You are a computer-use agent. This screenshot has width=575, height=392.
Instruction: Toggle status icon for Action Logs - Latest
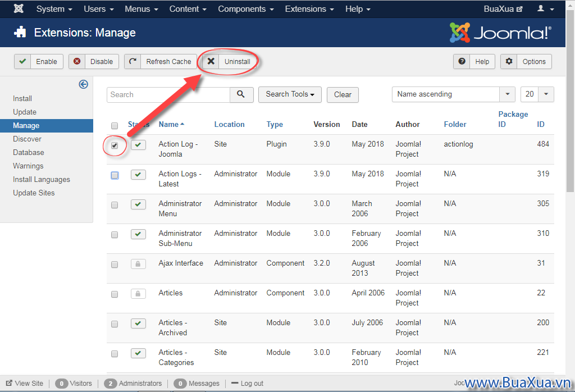point(138,175)
